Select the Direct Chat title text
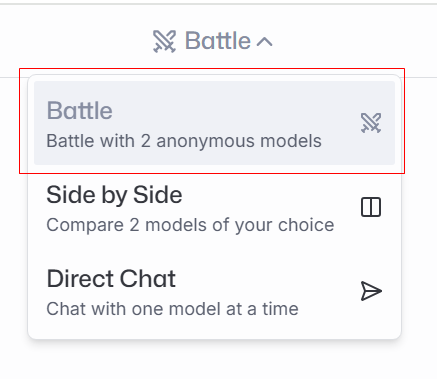The image size is (437, 379). [111, 279]
